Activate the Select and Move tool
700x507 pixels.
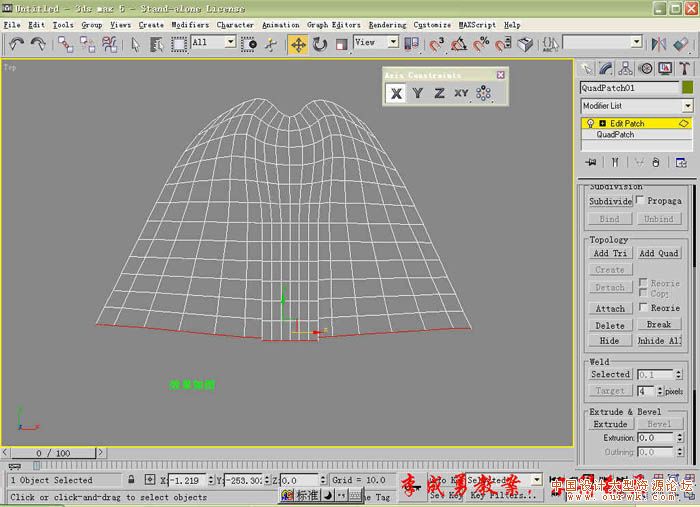pos(298,45)
